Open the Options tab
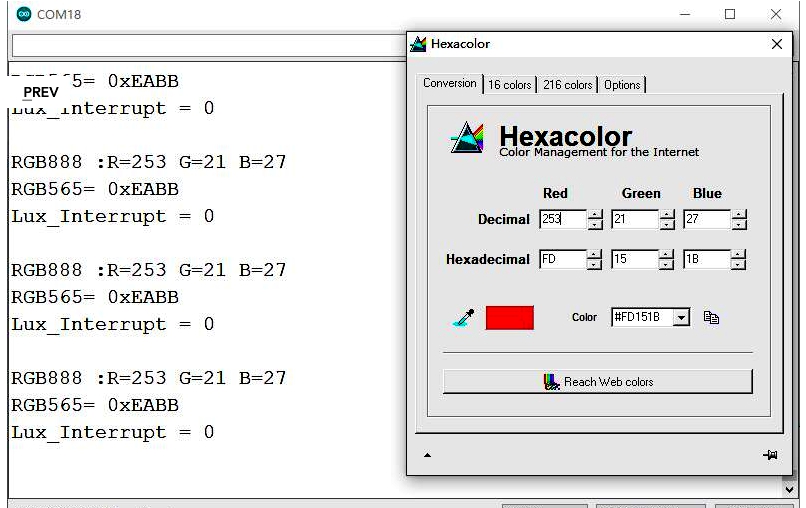806x508 pixels. (x=622, y=85)
